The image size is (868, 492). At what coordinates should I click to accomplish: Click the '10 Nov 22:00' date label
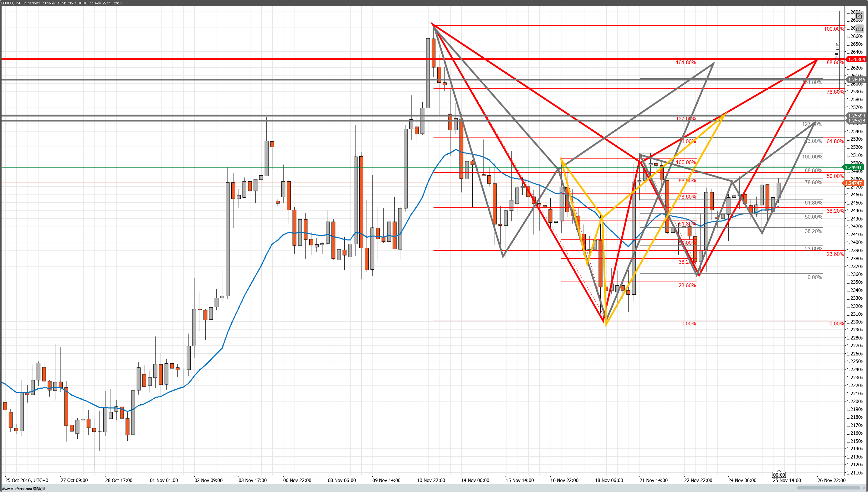click(x=431, y=480)
